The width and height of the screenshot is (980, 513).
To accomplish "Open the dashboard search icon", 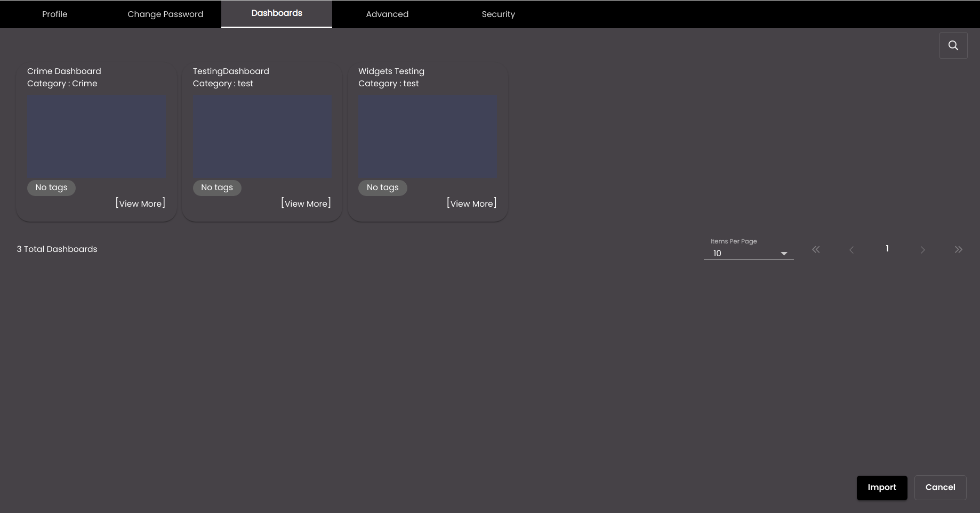I will [x=953, y=45].
